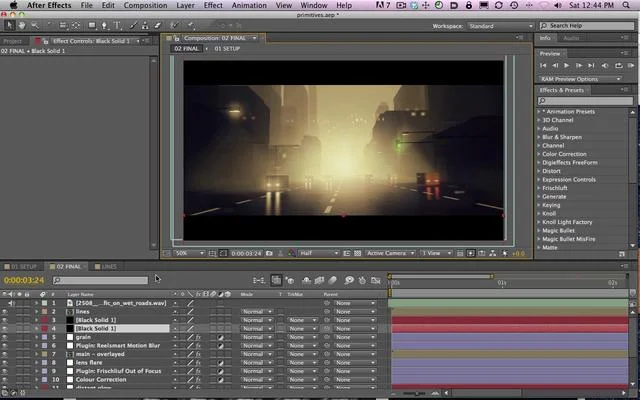Jump to last frame in Preview
640x400 pixels.
(x=591, y=65)
